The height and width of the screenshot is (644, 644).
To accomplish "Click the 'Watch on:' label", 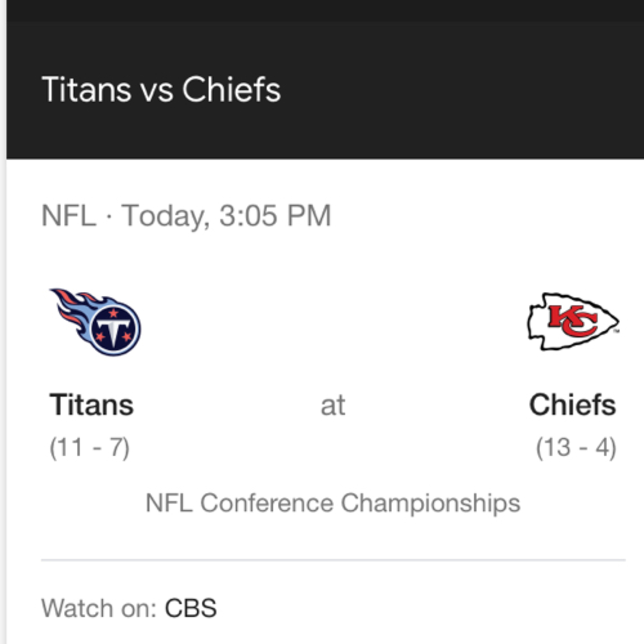I will click(x=99, y=608).
